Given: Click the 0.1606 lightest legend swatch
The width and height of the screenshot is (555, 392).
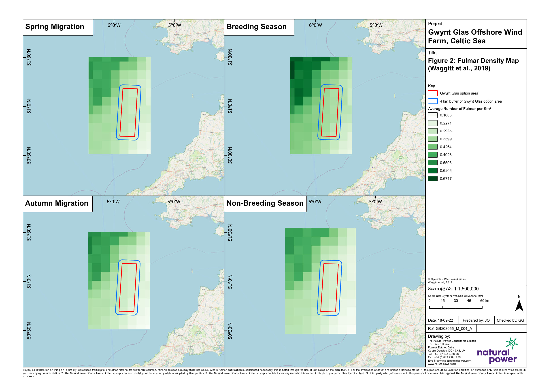Looking at the screenshot, I should tap(432, 115).
